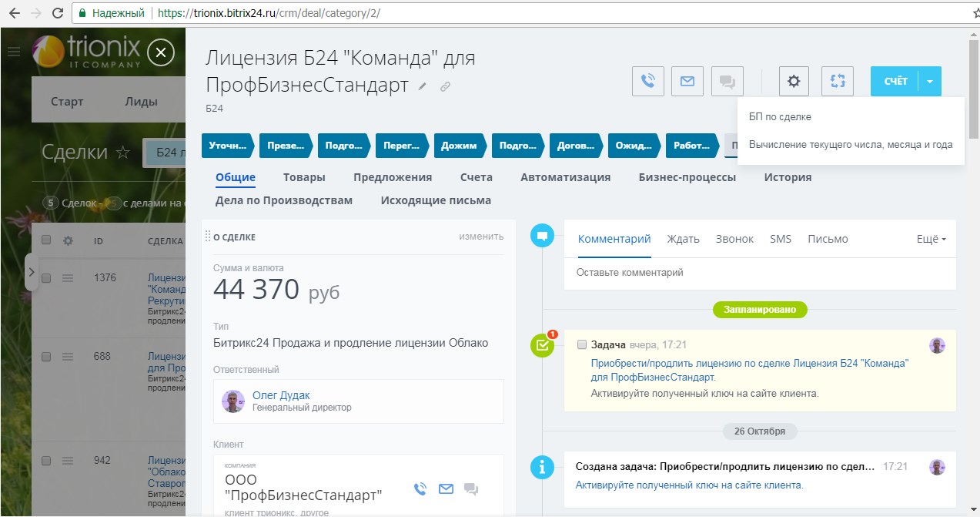Click the Оставьте комментарий input field
The height and width of the screenshot is (517, 980).
(760, 273)
